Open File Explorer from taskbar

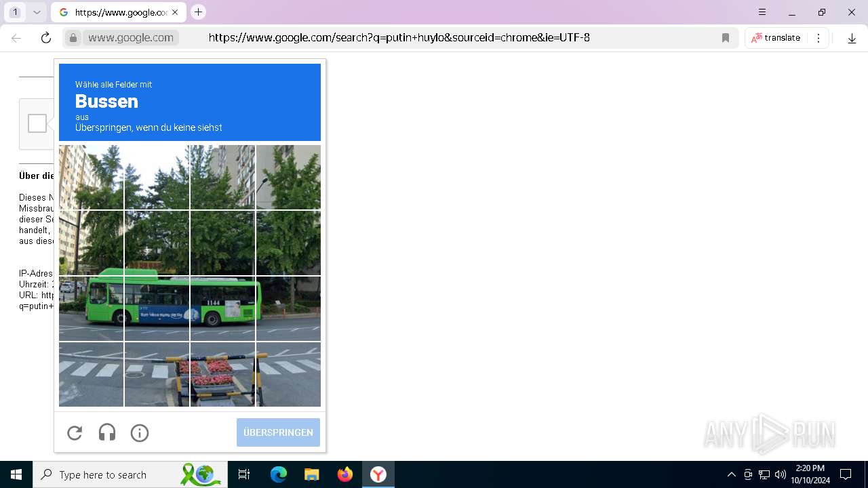tap(311, 474)
